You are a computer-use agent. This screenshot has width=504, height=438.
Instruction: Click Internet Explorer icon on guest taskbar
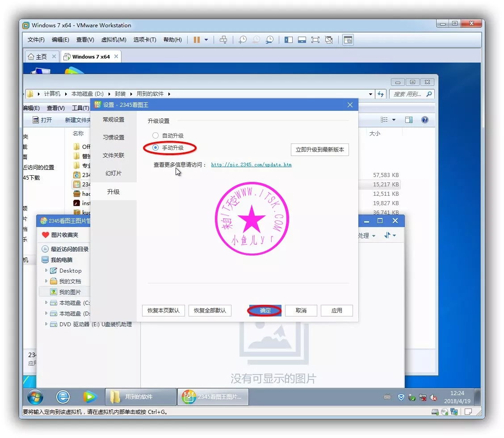[63, 396]
